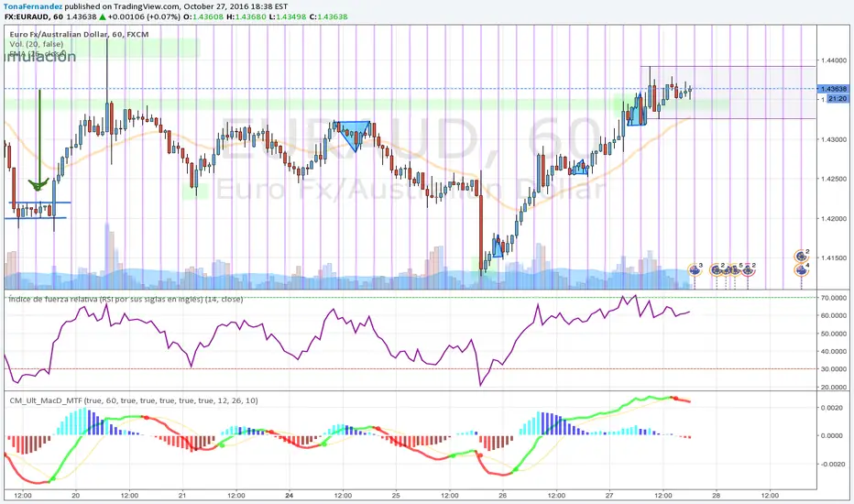This screenshot has height=504, width=854.
Task: Select the green down-arrow drawing on the chart
Action: (38, 140)
